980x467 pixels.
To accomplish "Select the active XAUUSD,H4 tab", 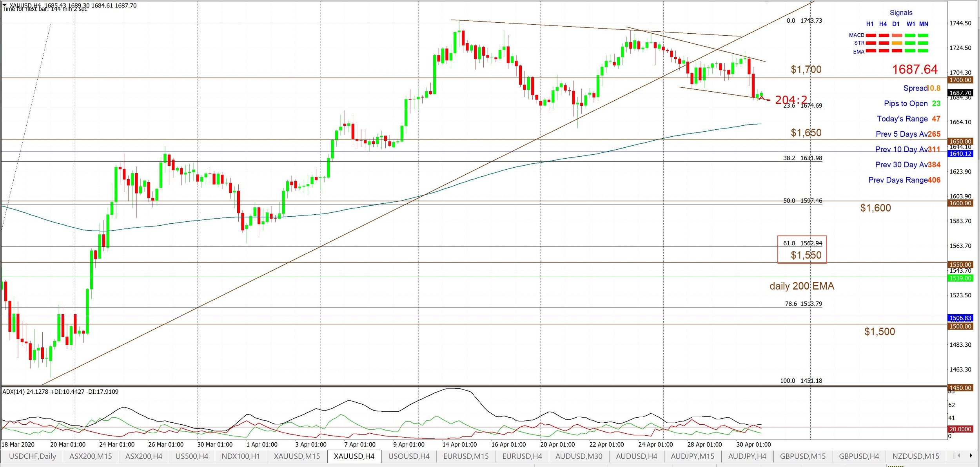I will (354, 456).
